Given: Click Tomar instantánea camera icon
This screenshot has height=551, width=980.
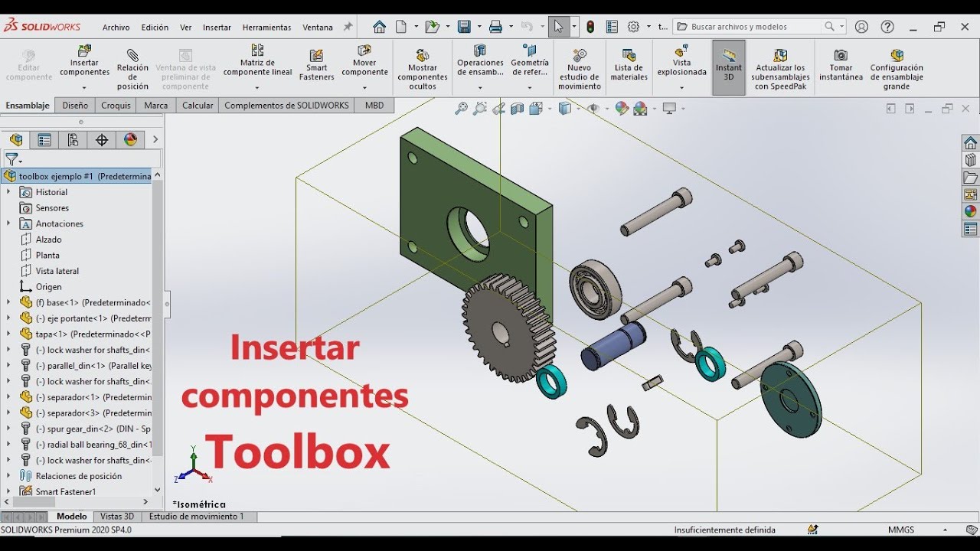Looking at the screenshot, I should (x=841, y=55).
